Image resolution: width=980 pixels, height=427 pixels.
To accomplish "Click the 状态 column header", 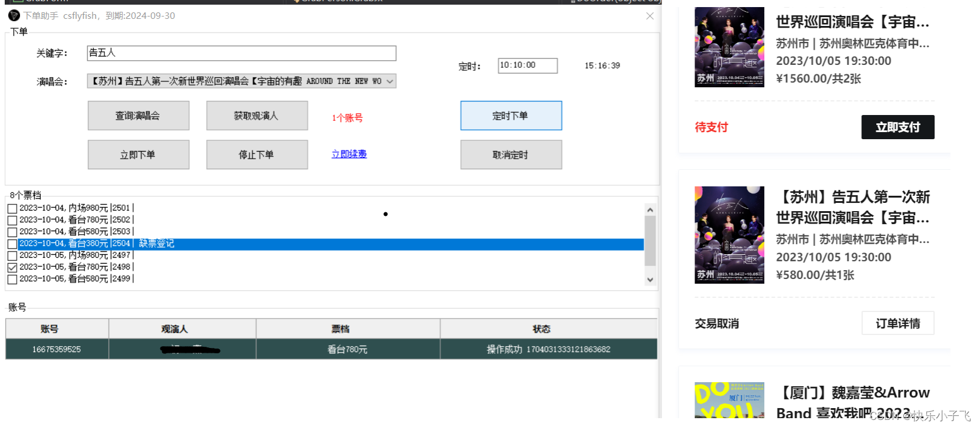I will 548,329.
